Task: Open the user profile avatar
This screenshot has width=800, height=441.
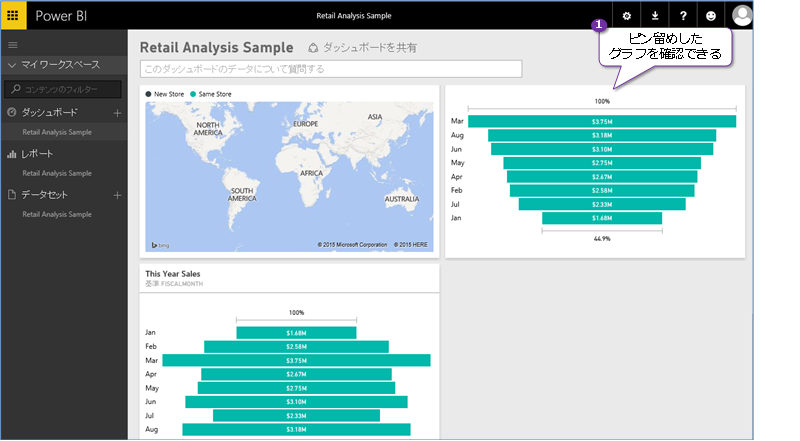Action: coord(741,16)
